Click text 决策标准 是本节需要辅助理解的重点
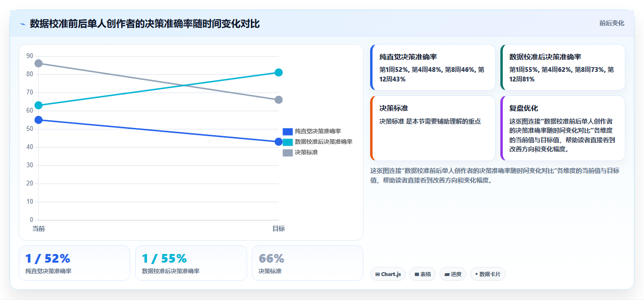Image resolution: width=644 pixels, height=300 pixels. [430, 122]
